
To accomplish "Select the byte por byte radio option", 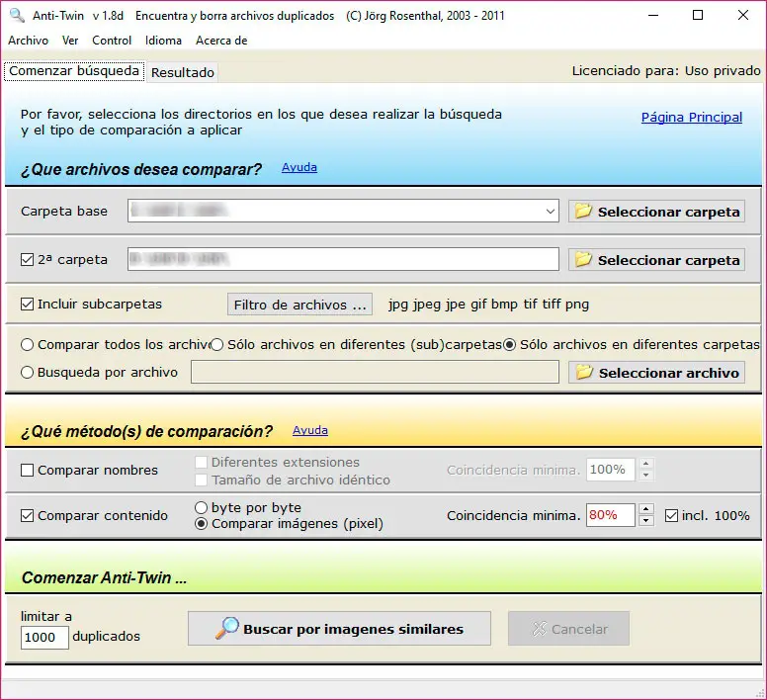I will [201, 508].
